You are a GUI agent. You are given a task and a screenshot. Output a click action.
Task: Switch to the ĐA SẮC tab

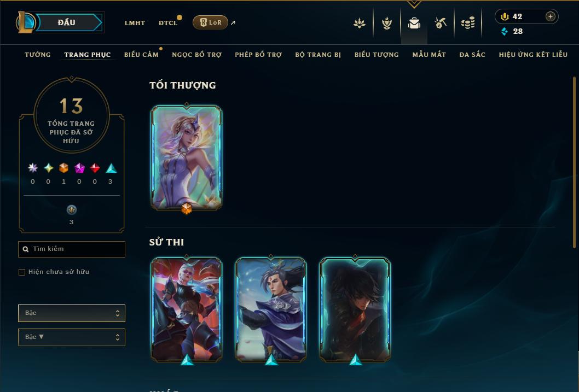click(472, 55)
